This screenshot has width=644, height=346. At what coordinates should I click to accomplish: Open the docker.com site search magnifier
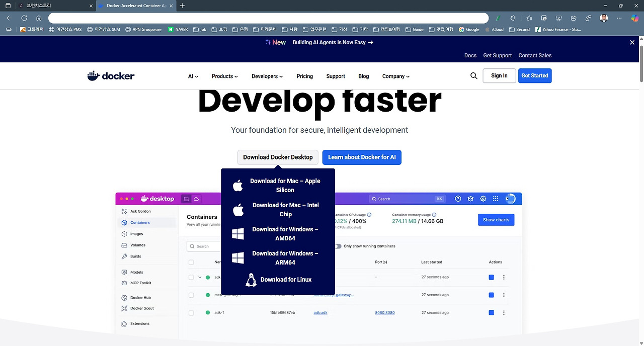473,75
